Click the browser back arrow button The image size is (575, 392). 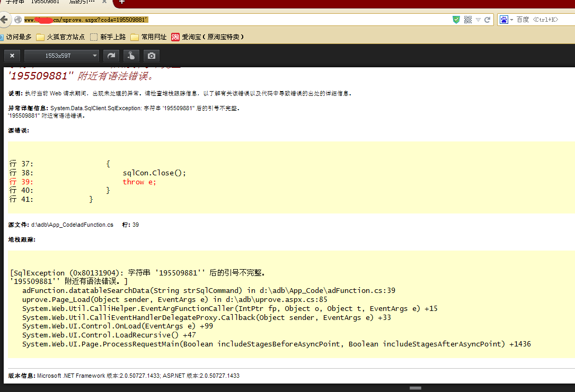coord(4,20)
